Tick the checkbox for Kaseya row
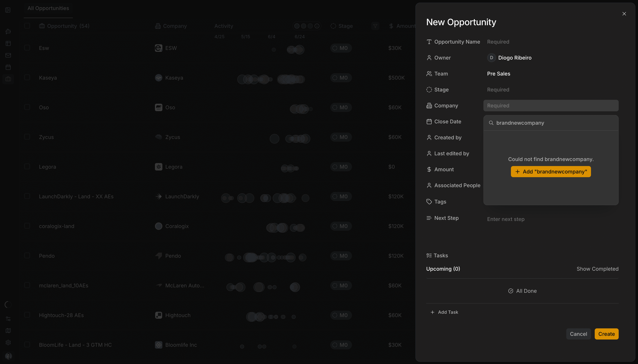The width and height of the screenshot is (638, 364). click(27, 78)
